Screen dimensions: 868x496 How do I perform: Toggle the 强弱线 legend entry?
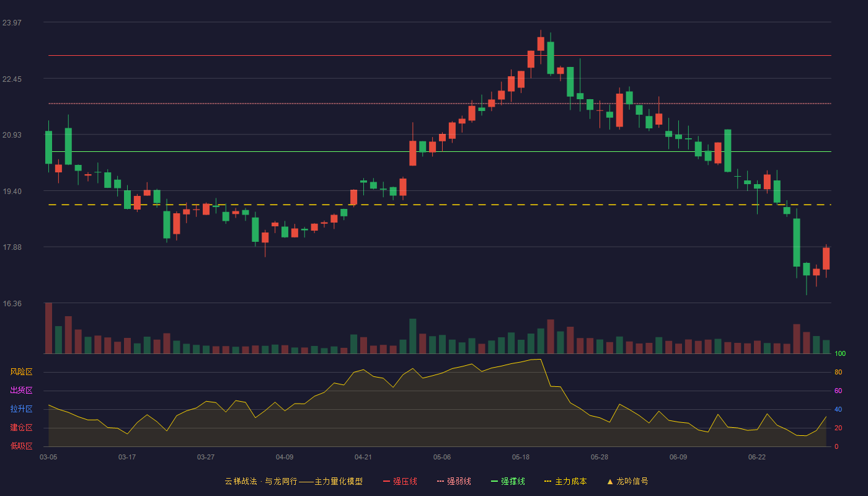coord(454,481)
